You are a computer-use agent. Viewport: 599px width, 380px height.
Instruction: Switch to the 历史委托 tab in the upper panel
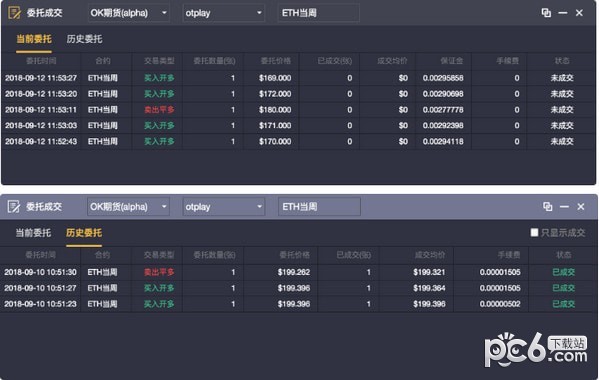click(84, 39)
